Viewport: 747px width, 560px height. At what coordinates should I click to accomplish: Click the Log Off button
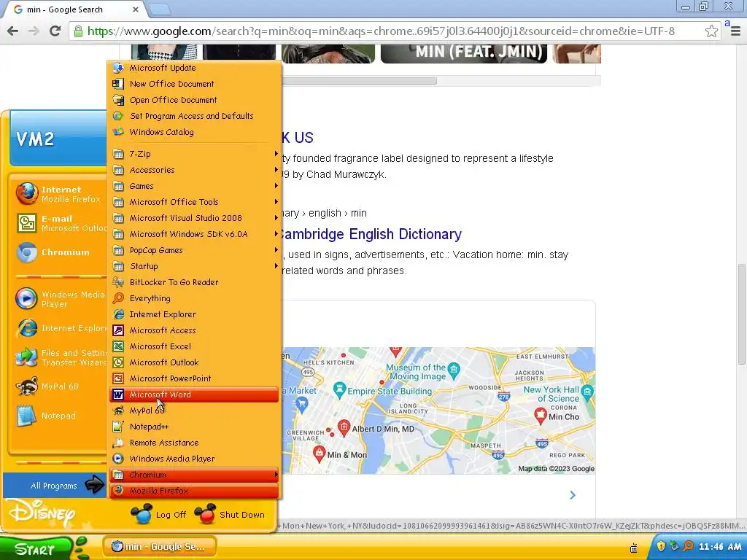[x=158, y=515]
